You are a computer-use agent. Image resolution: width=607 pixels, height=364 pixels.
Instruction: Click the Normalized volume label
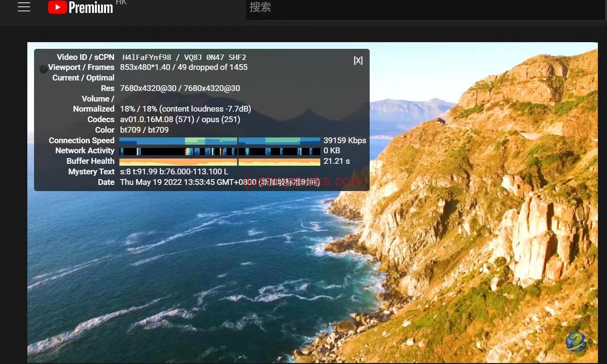click(x=93, y=109)
